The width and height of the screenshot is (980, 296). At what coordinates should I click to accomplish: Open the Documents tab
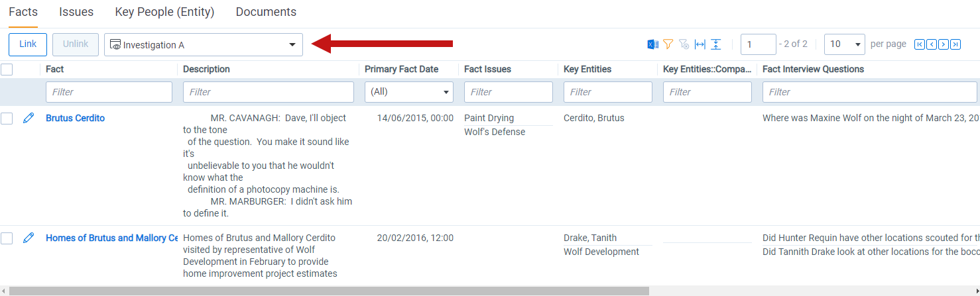pos(266,12)
